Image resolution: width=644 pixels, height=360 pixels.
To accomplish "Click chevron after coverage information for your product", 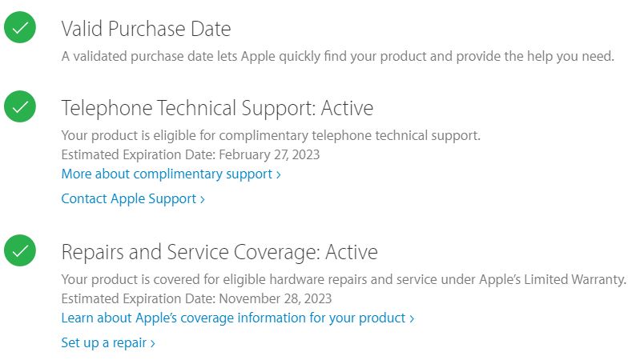I will pos(412,318).
